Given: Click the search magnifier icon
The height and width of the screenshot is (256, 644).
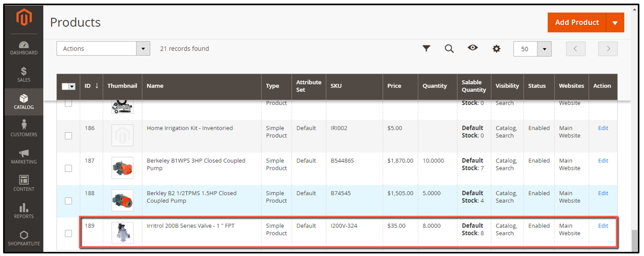Looking at the screenshot, I should 449,48.
